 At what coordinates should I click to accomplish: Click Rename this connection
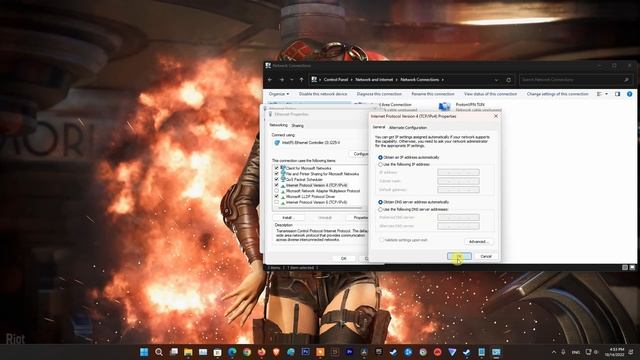pos(433,94)
